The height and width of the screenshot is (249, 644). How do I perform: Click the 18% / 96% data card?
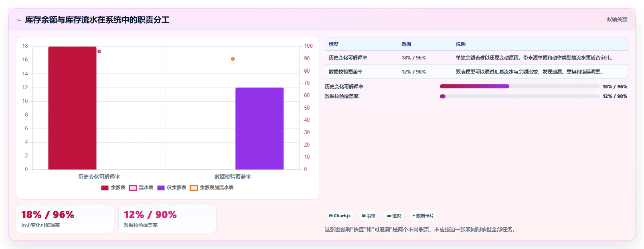coord(65,218)
